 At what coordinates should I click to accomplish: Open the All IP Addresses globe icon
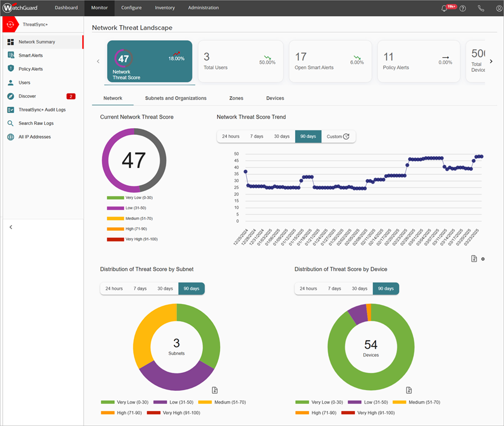tap(10, 137)
